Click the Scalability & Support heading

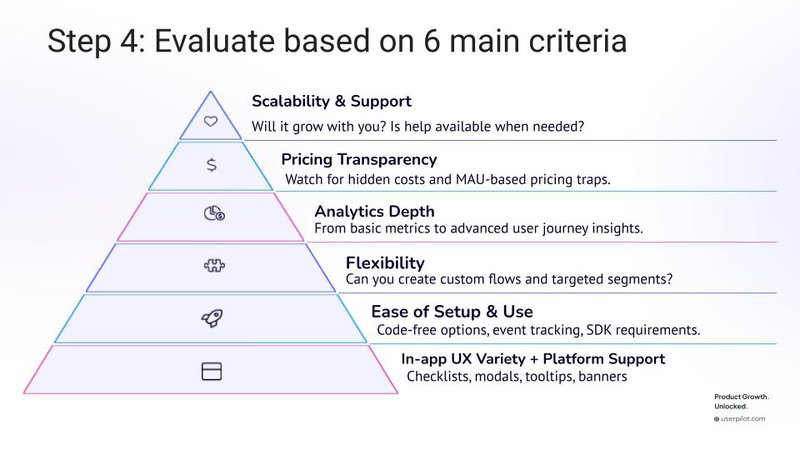click(331, 101)
